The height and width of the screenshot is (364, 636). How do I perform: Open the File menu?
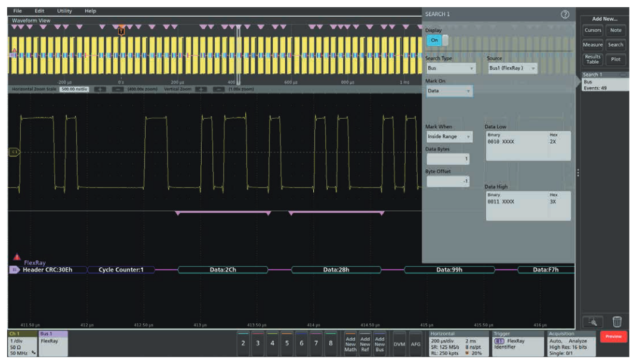pyautogui.click(x=17, y=11)
